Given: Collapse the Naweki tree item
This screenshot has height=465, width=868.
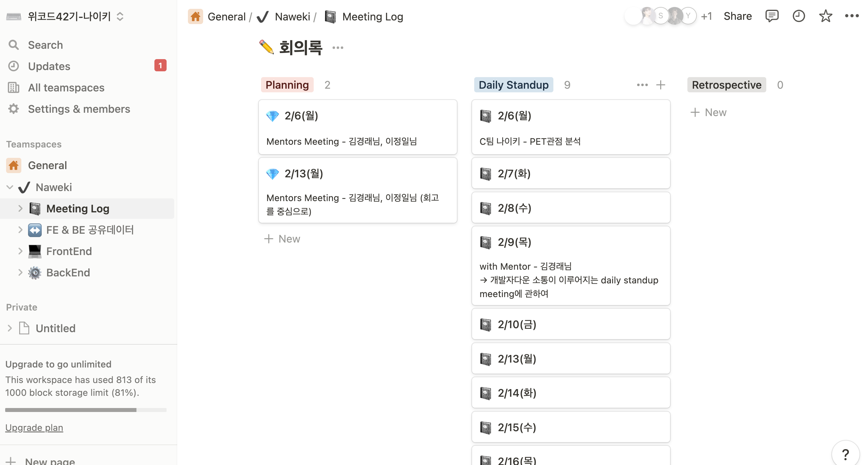Looking at the screenshot, I should tap(10, 187).
